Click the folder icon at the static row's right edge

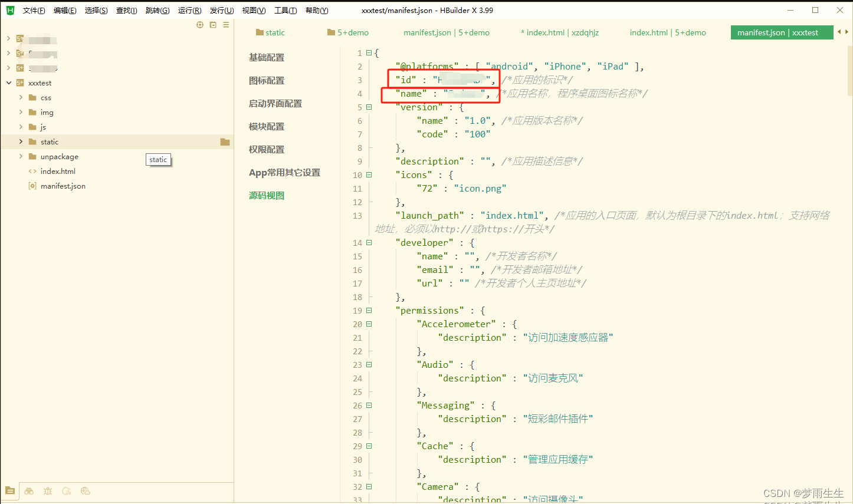225,142
